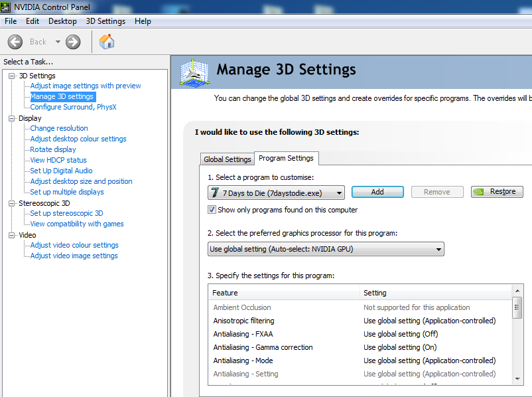Open Configure Surround, PhysX
Screen dimensions: 532x397
(73, 107)
